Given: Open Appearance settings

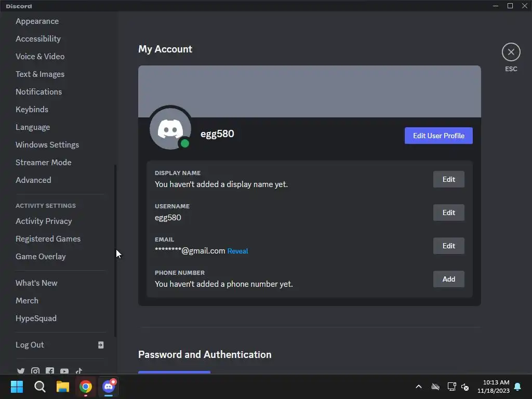Looking at the screenshot, I should tap(37, 21).
